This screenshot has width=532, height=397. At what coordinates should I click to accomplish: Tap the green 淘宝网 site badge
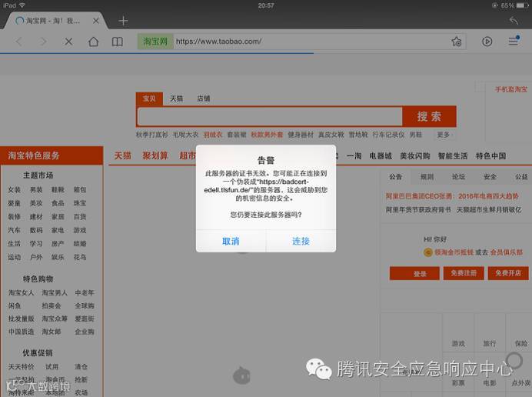point(155,42)
